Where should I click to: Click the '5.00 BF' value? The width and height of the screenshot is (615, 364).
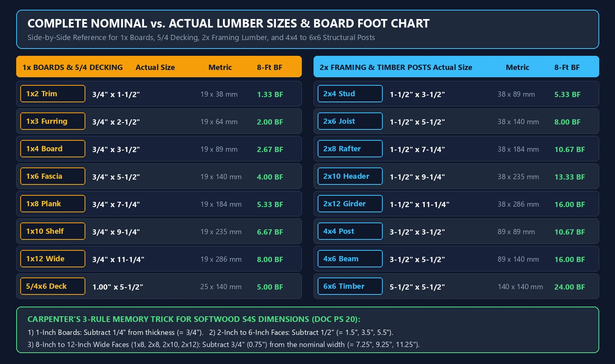coord(270,287)
